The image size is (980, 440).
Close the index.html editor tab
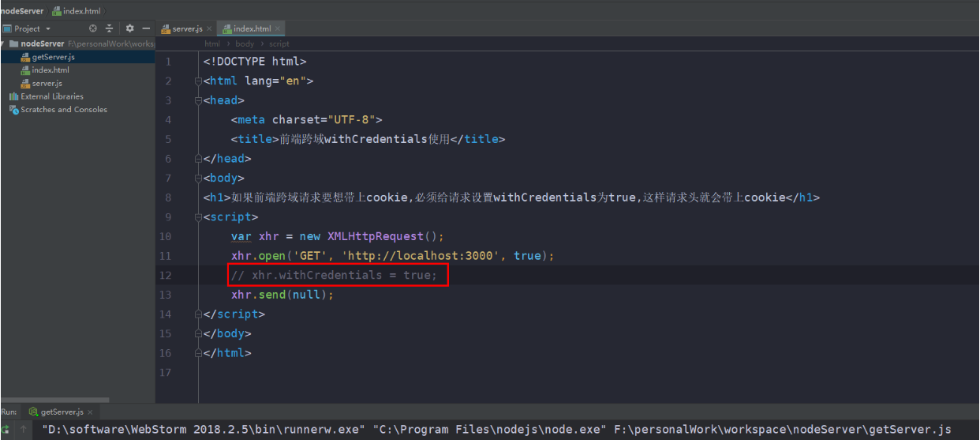coord(277,29)
